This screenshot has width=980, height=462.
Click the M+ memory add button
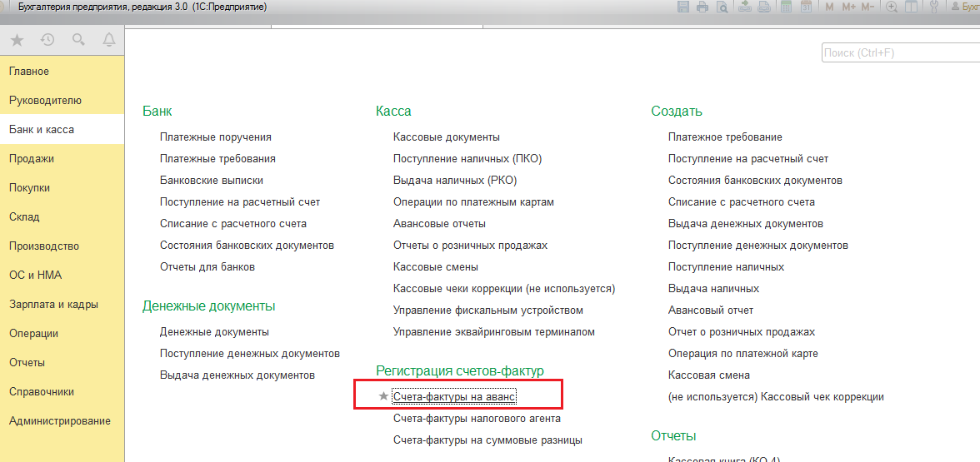tap(848, 7)
